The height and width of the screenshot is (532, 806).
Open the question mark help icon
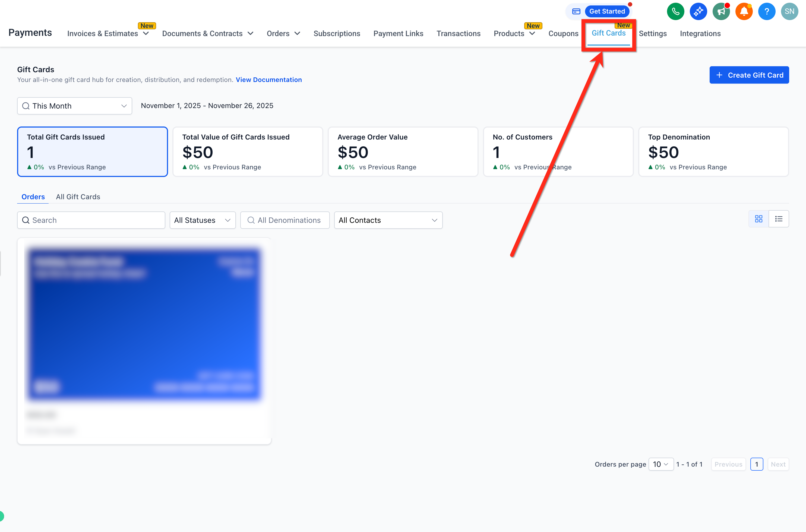[x=767, y=11]
